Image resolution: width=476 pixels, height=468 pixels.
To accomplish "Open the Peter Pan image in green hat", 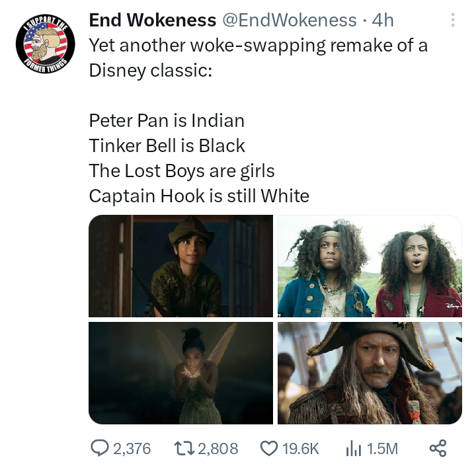I will pyautogui.click(x=180, y=266).
